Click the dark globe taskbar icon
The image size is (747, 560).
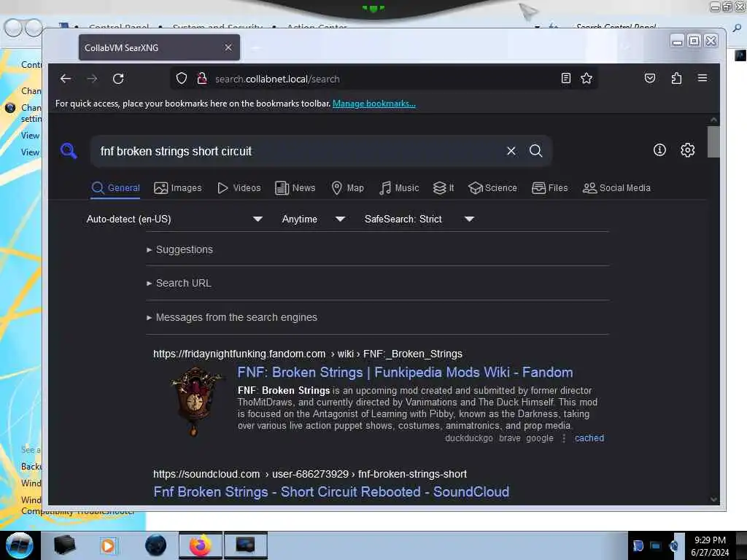click(x=155, y=545)
